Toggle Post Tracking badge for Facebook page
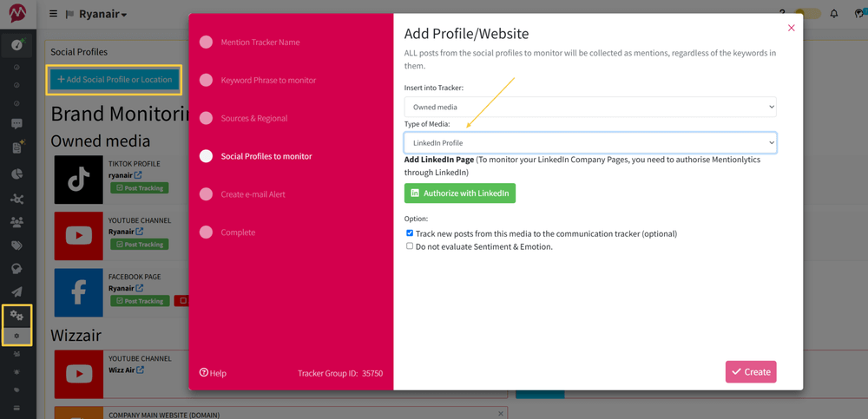The image size is (868, 419). 140,301
